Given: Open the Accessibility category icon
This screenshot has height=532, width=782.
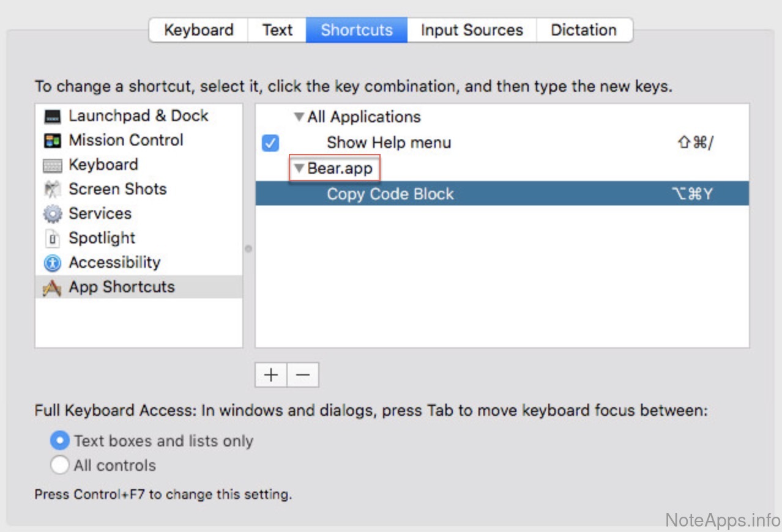Looking at the screenshot, I should tap(53, 263).
